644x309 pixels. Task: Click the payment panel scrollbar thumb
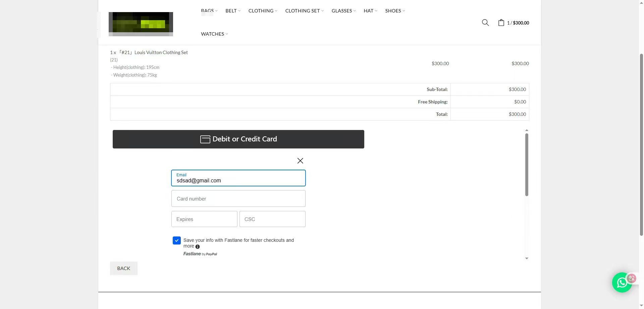[527, 165]
